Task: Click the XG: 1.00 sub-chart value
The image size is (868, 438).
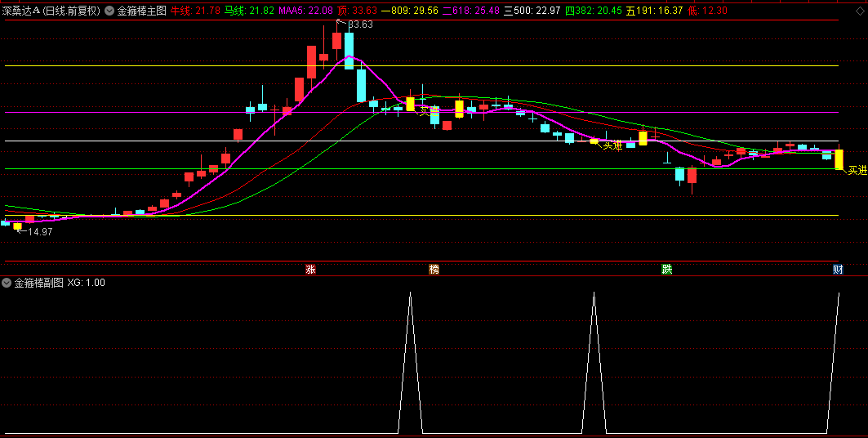Action: [86, 283]
